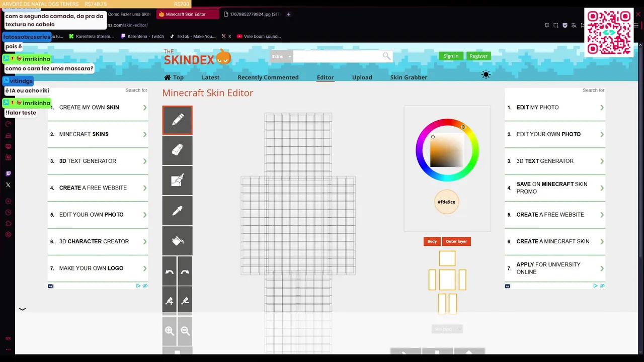Expand CREATE MY OWN SKIN arrow
The image size is (644, 362).
click(145, 108)
